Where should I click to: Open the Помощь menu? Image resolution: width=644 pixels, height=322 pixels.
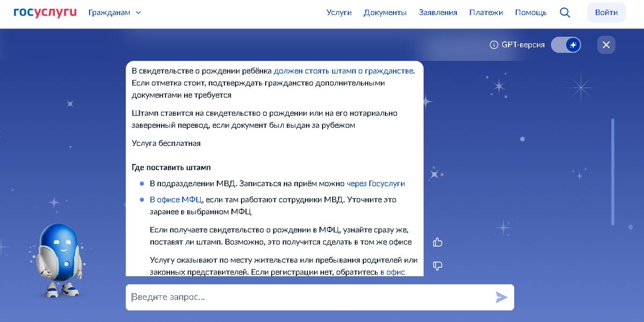point(531,12)
